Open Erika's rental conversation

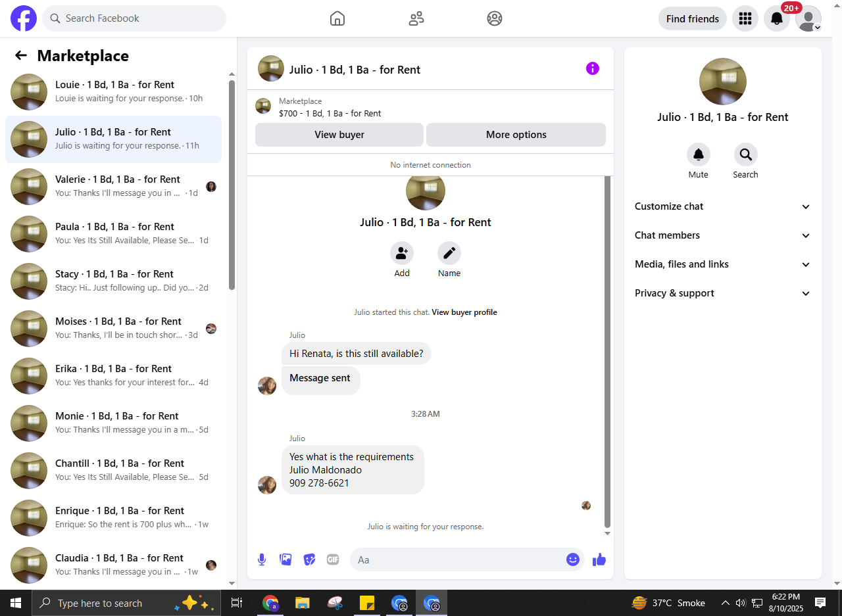[x=113, y=376]
